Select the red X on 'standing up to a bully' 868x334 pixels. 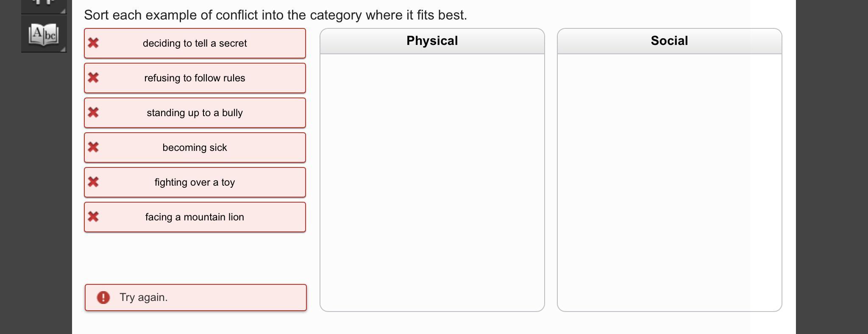[93, 112]
